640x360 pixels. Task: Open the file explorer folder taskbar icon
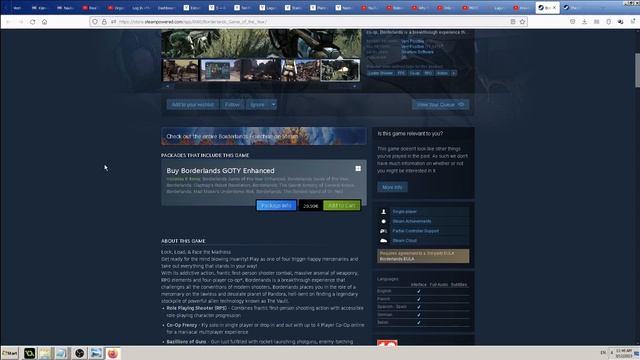45,353
